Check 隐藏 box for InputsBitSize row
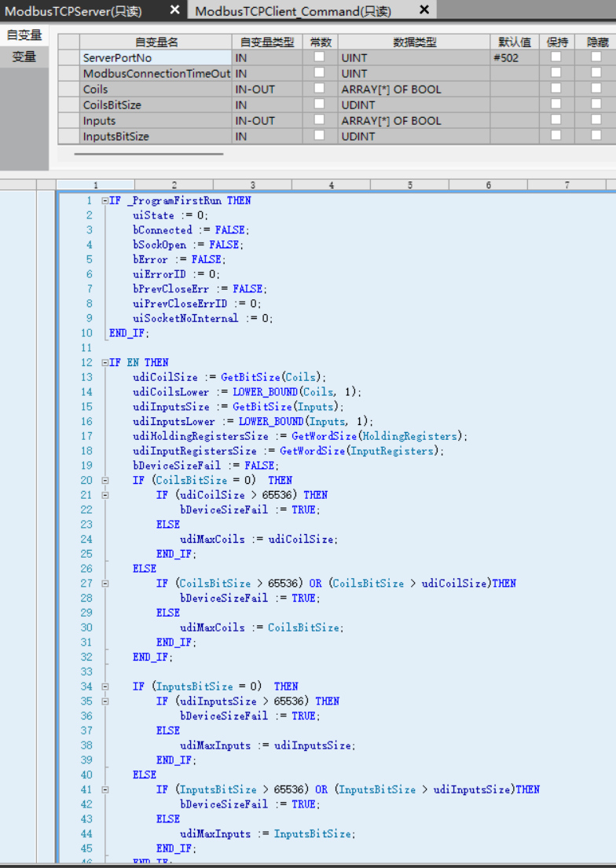Viewport: 616px width, 868px height. point(596,136)
